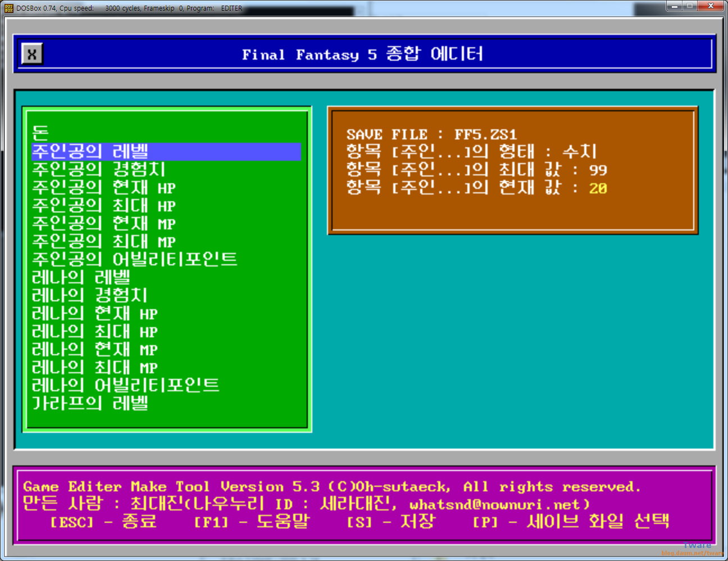Click the DOSBox icon in window title bar
The height and width of the screenshot is (561, 728).
(x=8, y=8)
